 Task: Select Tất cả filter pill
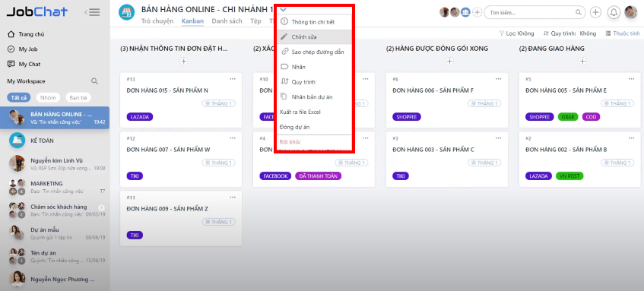[18, 98]
